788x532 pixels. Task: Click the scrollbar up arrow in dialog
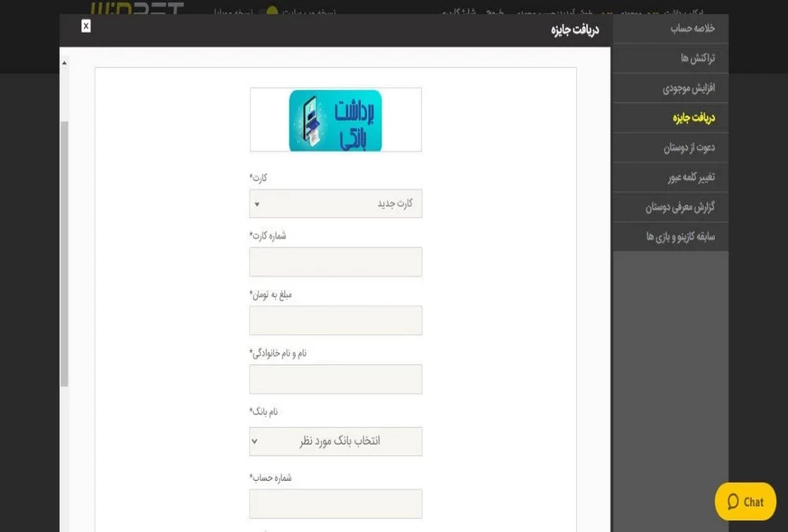65,63
